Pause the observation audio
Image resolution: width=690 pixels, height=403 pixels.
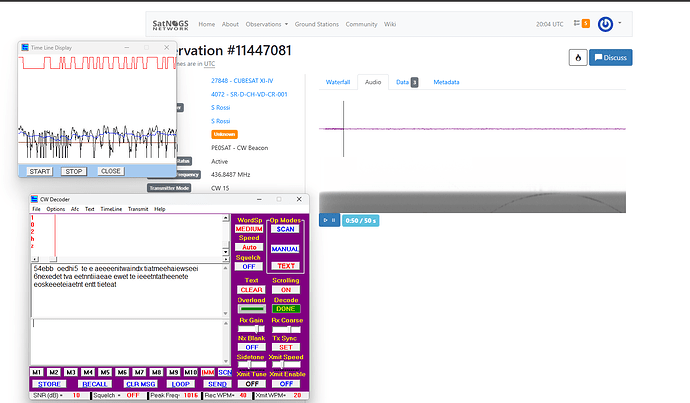pyautogui.click(x=334, y=220)
